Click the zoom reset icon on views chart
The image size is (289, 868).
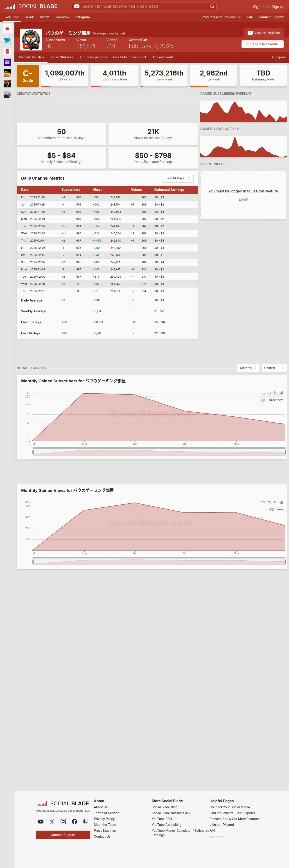(x=269, y=503)
